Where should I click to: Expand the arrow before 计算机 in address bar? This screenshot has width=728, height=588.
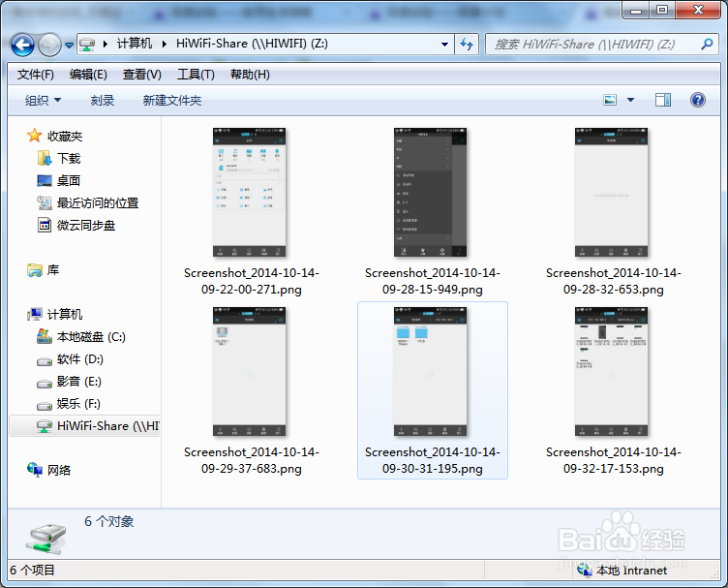point(106,45)
